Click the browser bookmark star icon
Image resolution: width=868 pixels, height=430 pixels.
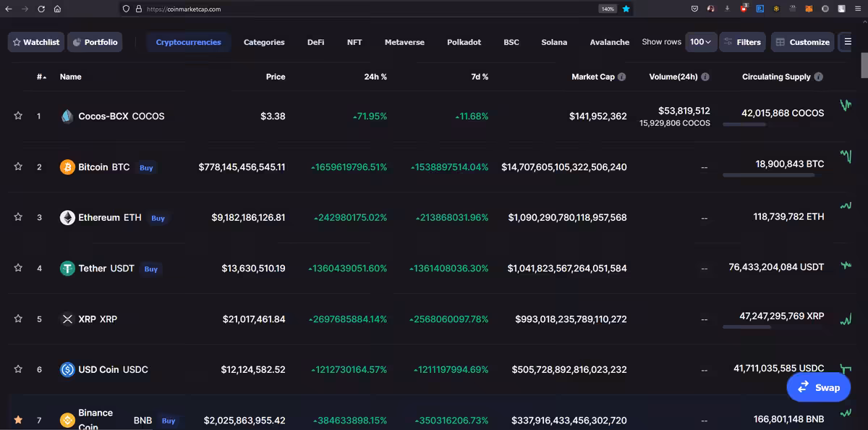click(x=626, y=9)
